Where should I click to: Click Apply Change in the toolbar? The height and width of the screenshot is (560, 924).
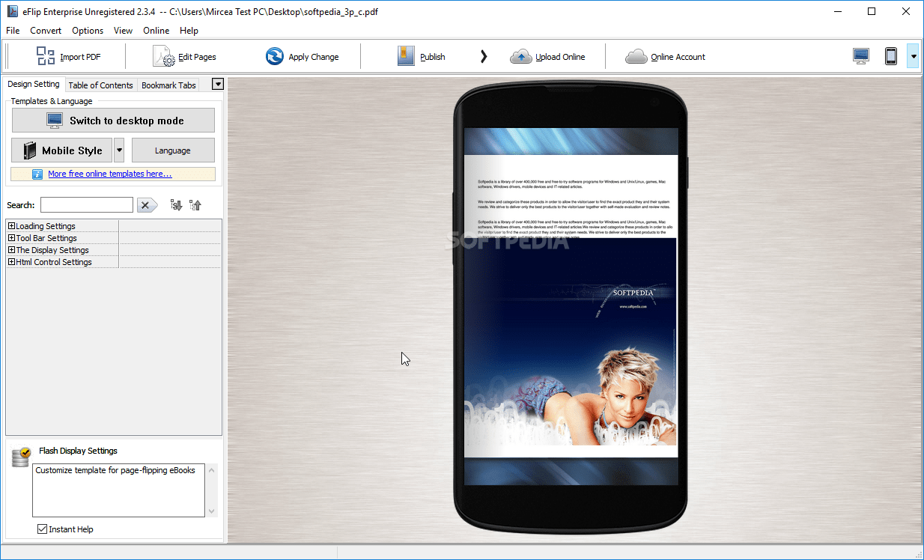(x=302, y=57)
